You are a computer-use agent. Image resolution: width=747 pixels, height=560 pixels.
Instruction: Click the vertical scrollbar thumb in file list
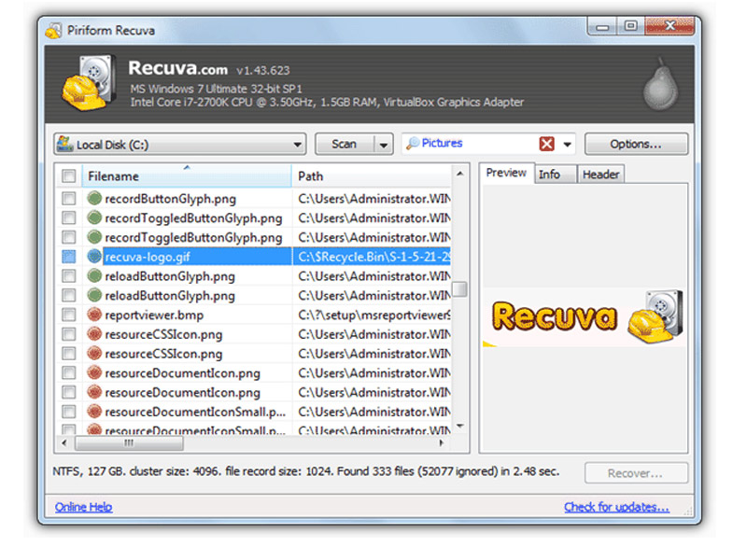point(459,288)
